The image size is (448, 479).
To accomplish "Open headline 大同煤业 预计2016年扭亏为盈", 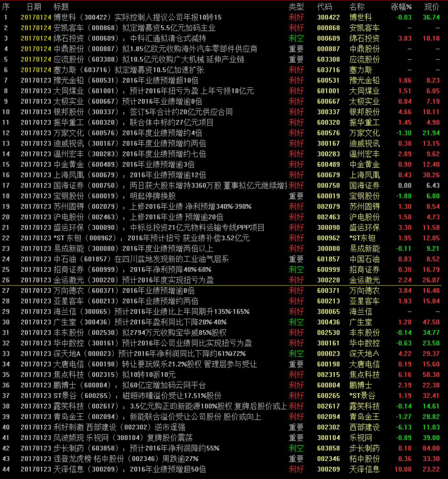I will [x=154, y=91].
